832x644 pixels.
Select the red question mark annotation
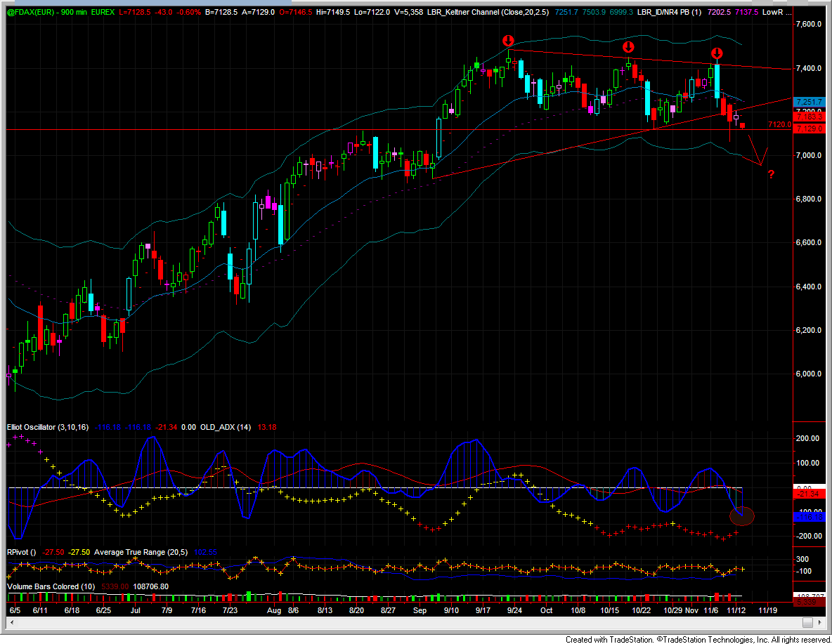coord(771,174)
